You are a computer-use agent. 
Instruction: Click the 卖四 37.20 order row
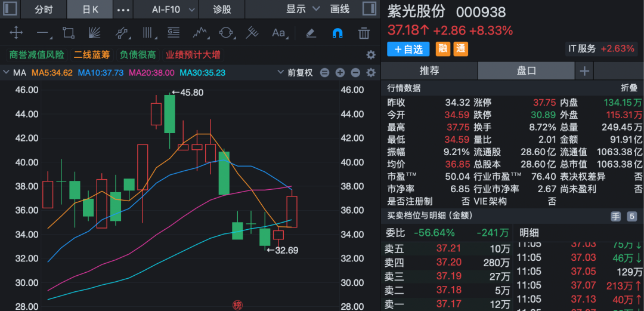447,263
